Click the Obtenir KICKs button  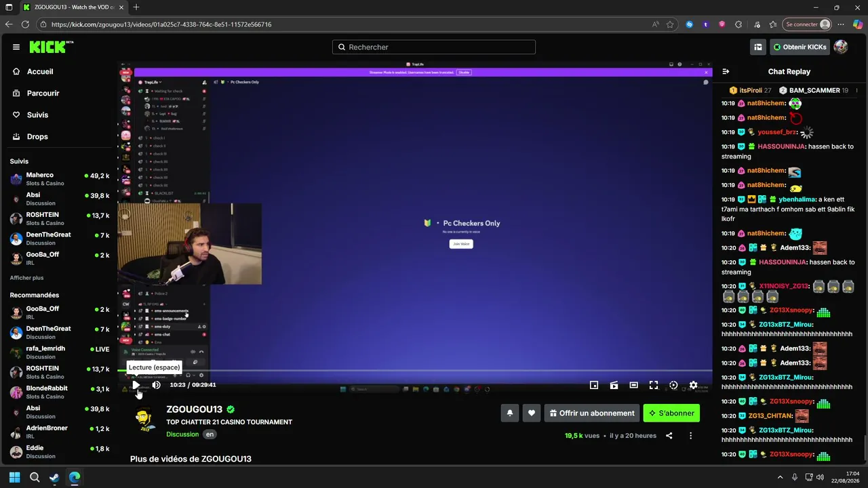[800, 47]
